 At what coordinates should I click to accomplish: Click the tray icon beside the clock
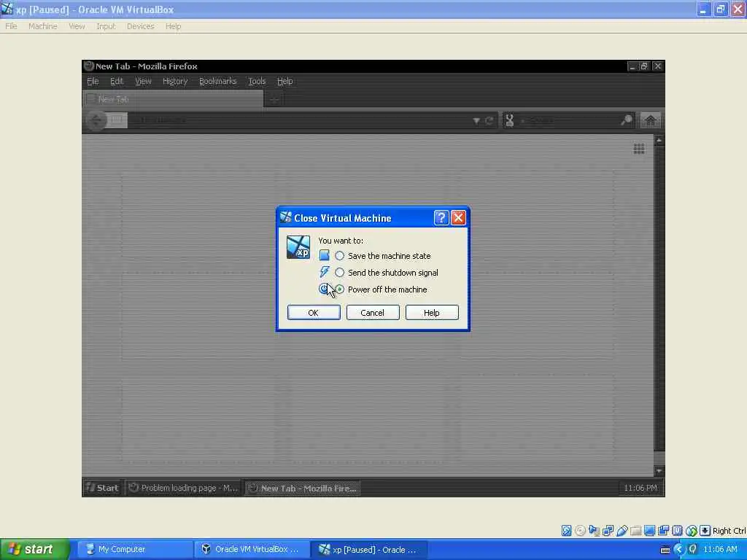click(692, 550)
